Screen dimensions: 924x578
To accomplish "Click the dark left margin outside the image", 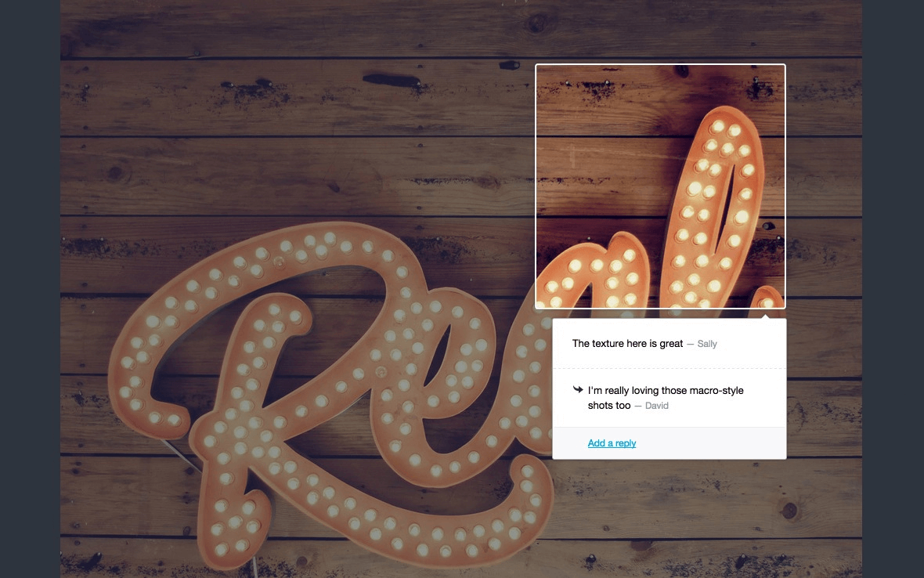I will 30,289.
